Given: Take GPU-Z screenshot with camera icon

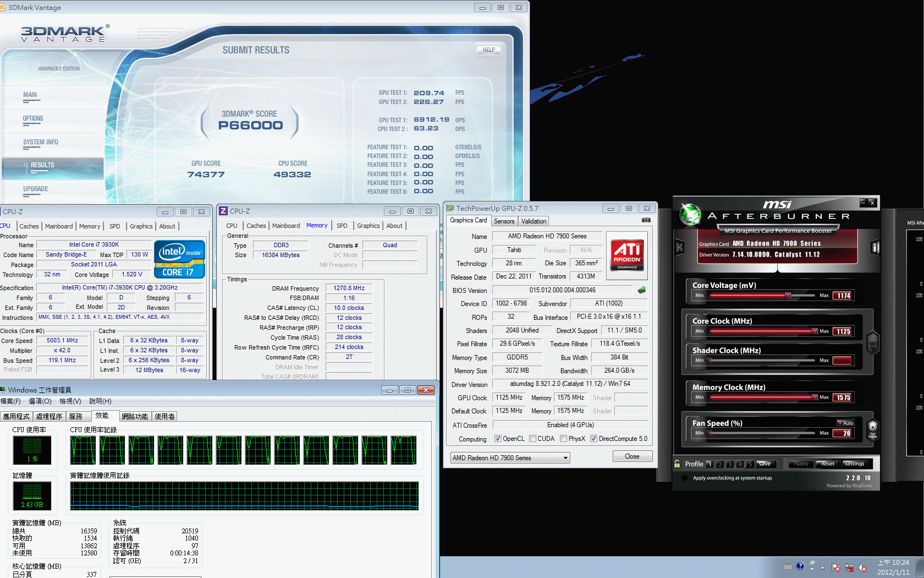Looking at the screenshot, I should [x=646, y=220].
